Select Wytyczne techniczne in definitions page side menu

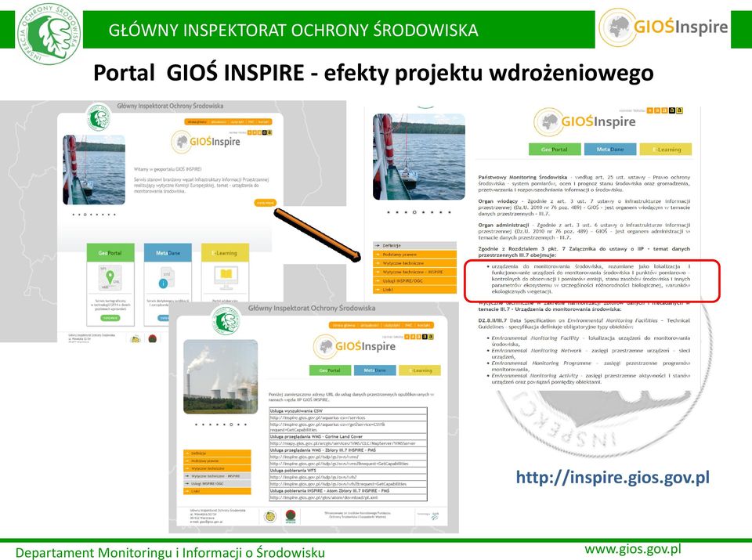(414, 263)
